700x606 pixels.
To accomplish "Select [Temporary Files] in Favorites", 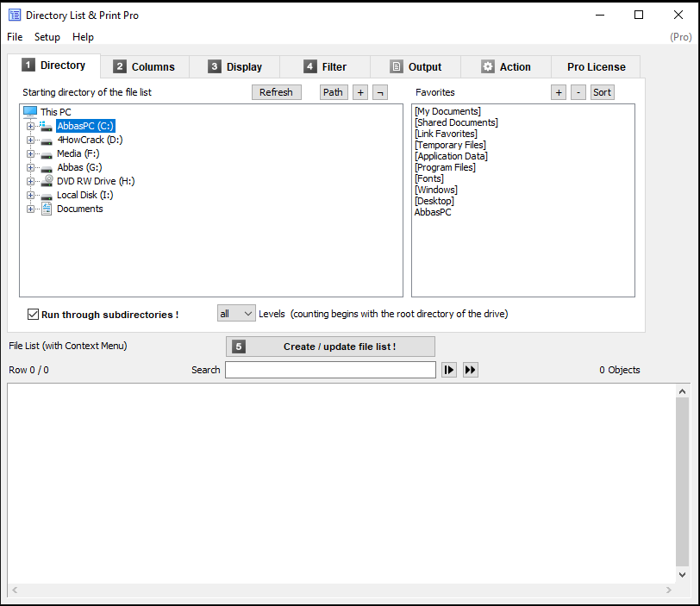I will tap(450, 145).
